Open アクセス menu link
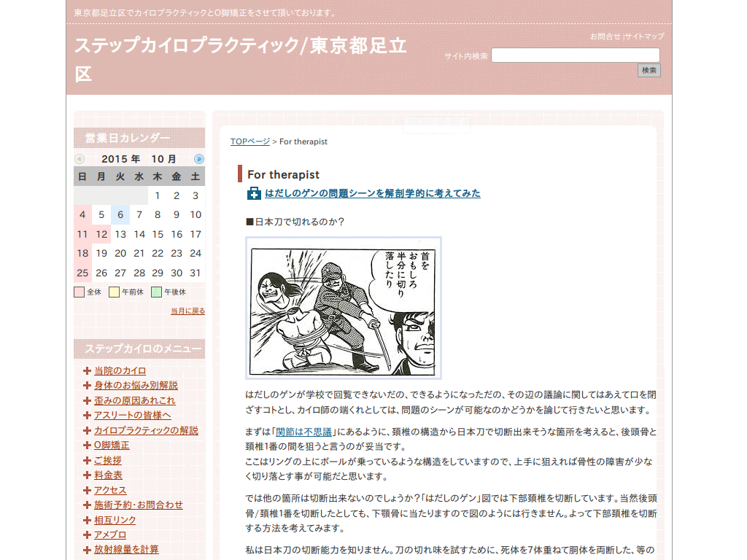The image size is (747, 560). pos(110,490)
